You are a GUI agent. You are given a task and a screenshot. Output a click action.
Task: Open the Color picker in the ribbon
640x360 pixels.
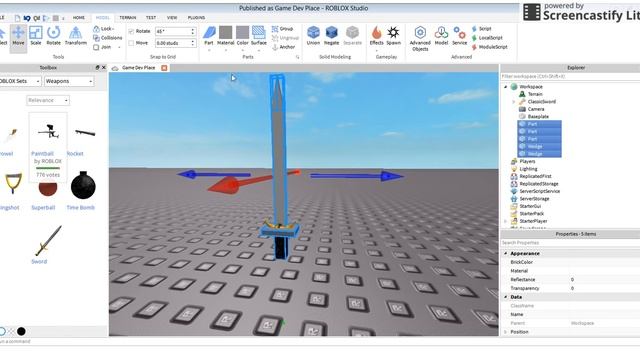242,36
